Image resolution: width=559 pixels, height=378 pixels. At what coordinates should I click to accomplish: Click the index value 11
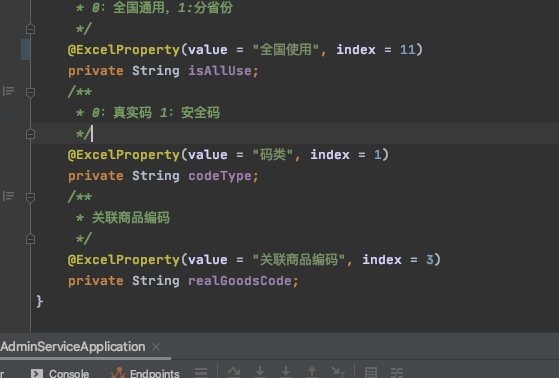pyautogui.click(x=407, y=50)
